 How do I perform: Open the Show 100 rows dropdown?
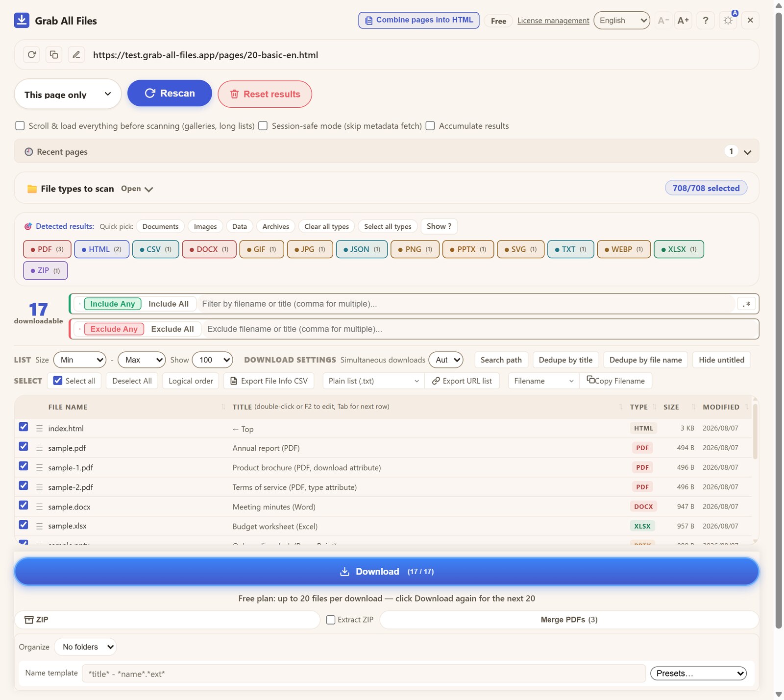point(212,360)
